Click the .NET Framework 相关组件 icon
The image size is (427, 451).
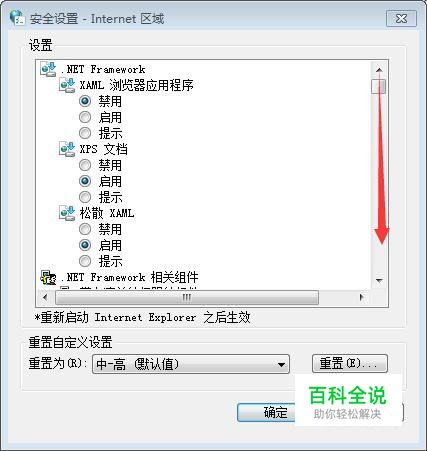[x=48, y=277]
